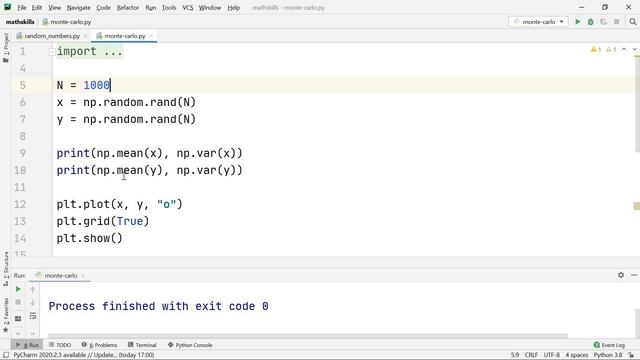640x360 pixels.
Task: Click down the stack trace arrow
Action: tap(33, 302)
